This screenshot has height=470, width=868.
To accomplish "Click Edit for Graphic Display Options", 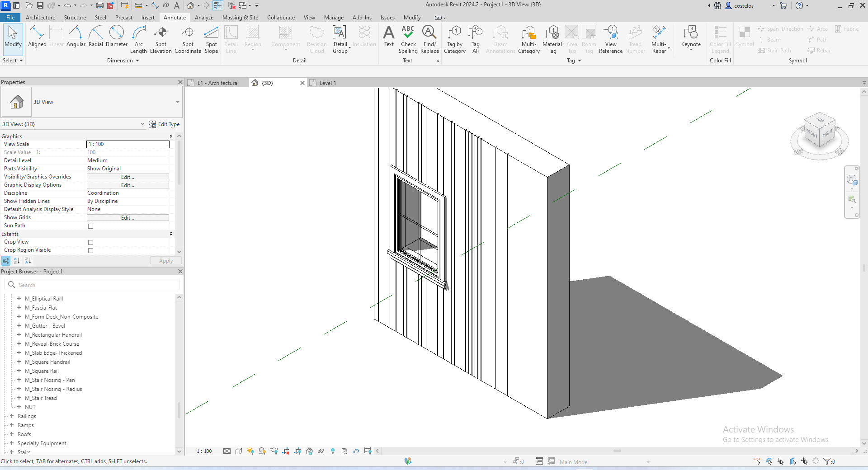I will [x=128, y=185].
